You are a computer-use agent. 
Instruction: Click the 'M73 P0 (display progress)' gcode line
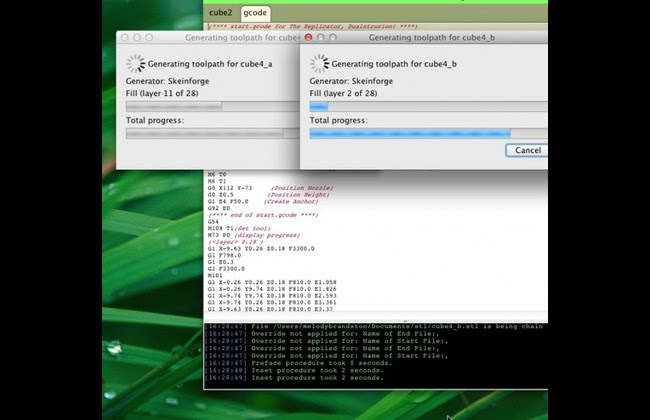254,235
